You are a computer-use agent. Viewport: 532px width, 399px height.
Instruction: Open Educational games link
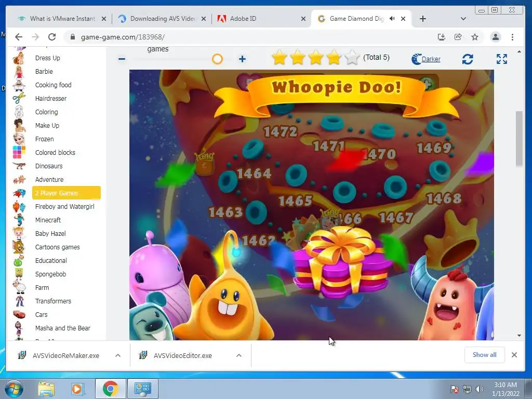(51, 261)
